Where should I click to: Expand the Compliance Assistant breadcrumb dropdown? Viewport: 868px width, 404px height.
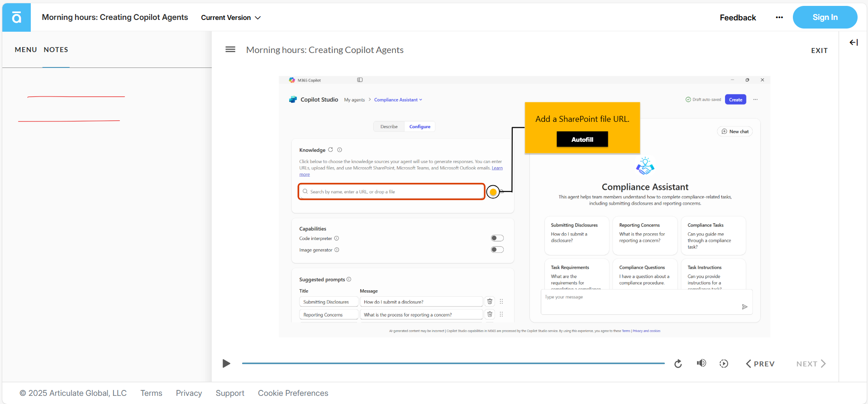[398, 100]
